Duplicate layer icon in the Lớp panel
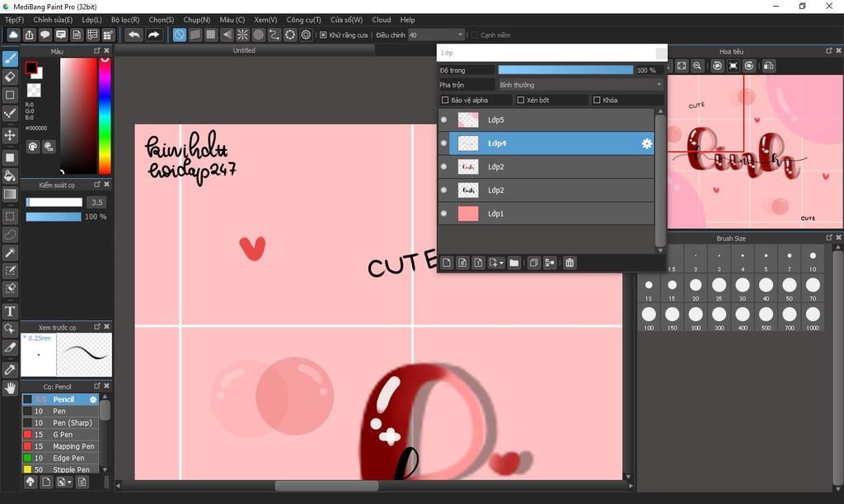The width and height of the screenshot is (844, 504). click(x=533, y=263)
